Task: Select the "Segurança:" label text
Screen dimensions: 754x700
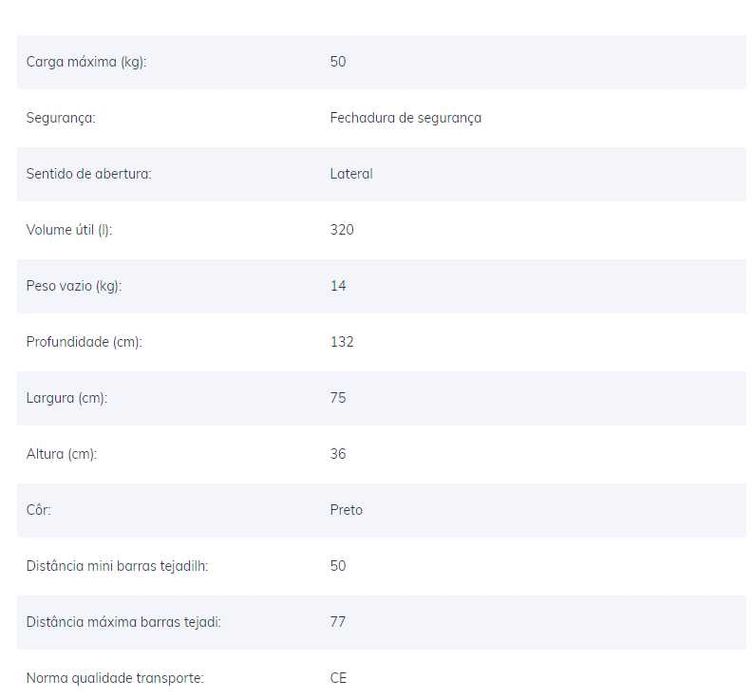Action: pyautogui.click(x=61, y=118)
